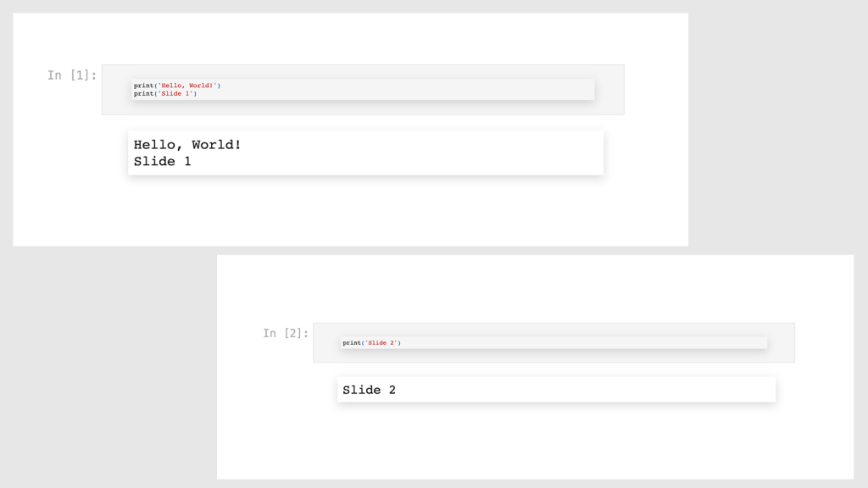This screenshot has width=868, height=488.
Task: Click the red 'Hello, World!' string literal
Action: pyautogui.click(x=187, y=86)
